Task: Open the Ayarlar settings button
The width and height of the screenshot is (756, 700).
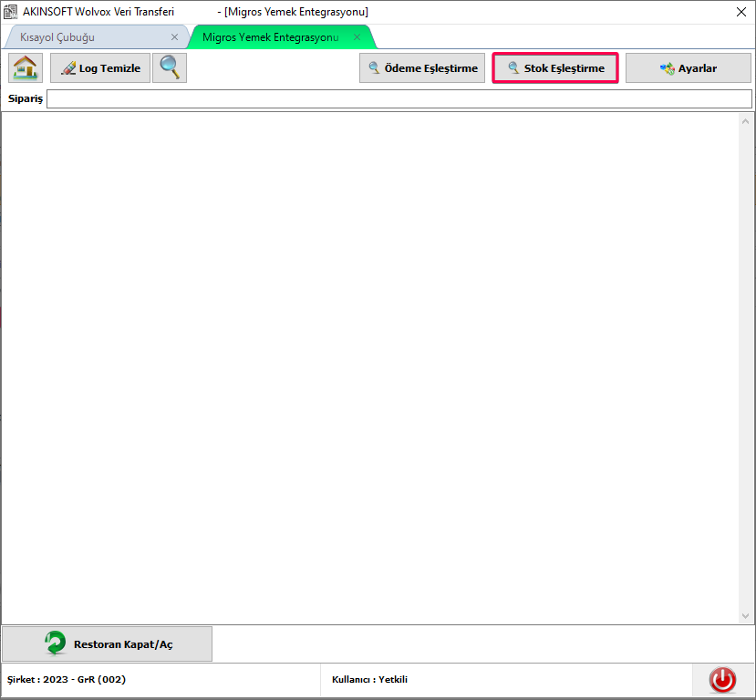Action: pyautogui.click(x=688, y=68)
